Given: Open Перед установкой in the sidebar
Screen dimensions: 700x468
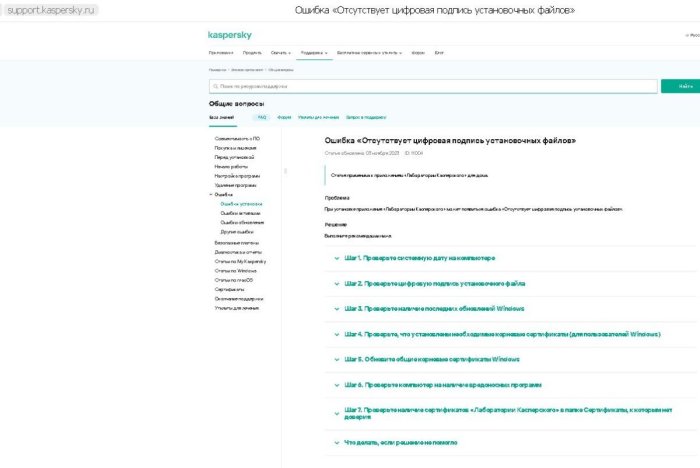Looking at the screenshot, I should tap(234, 157).
